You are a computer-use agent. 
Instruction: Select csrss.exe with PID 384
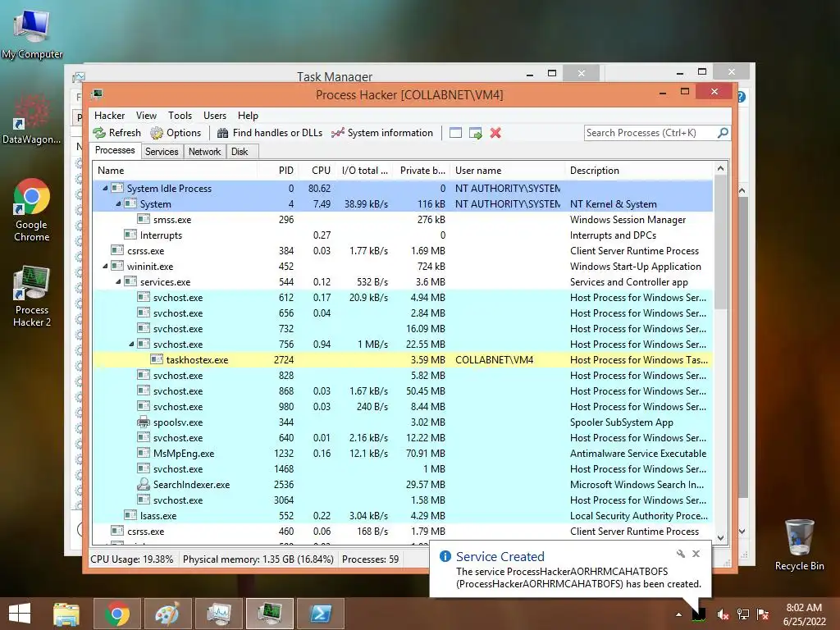(403, 251)
